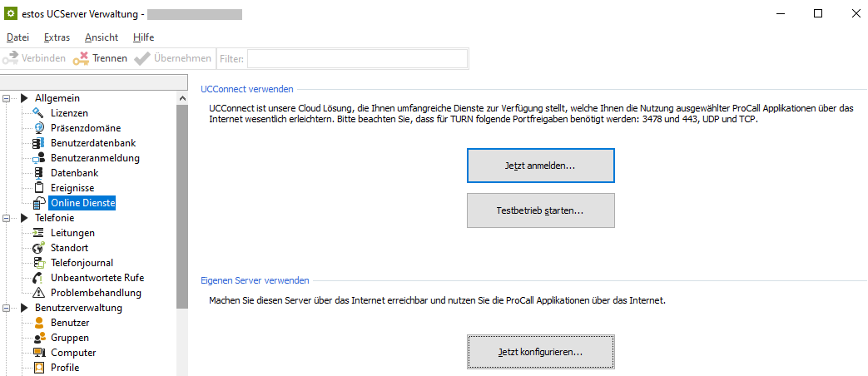Click the tree scrollbar up arrow
This screenshot has width=868, height=376.
coord(182,98)
